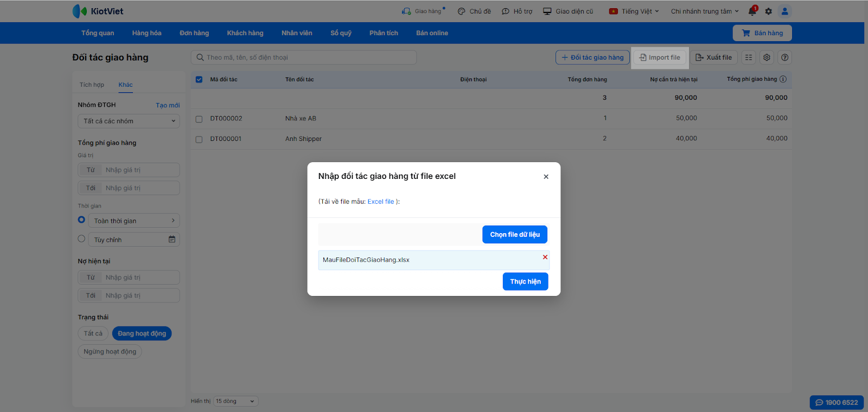Screen dimensions: 868x412
Task: Click Chọn file dữ liệu button
Action: click(x=515, y=235)
